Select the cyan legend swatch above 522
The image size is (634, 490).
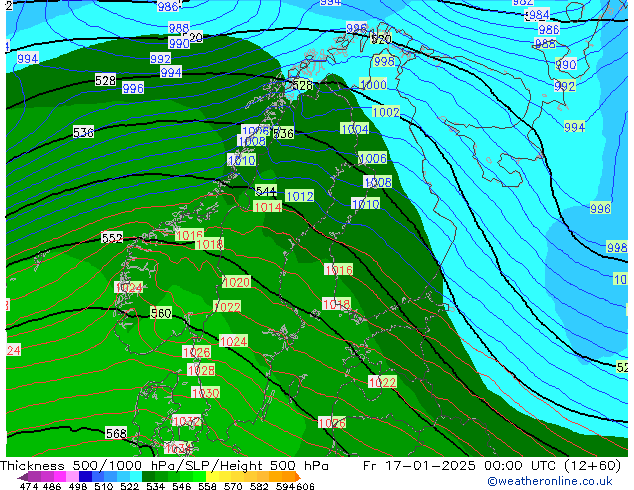click(x=136, y=477)
